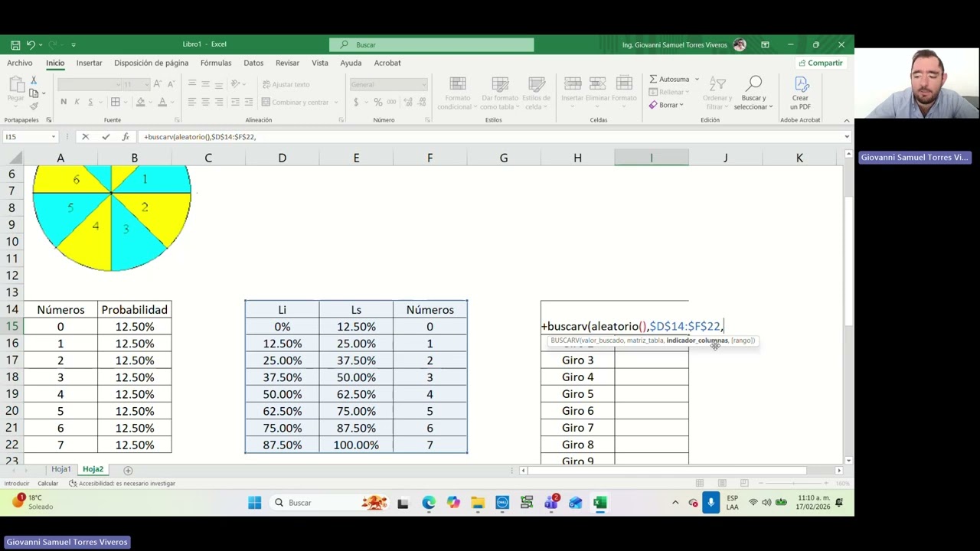Click Crear un PDF Acrobat icon

point(800,93)
